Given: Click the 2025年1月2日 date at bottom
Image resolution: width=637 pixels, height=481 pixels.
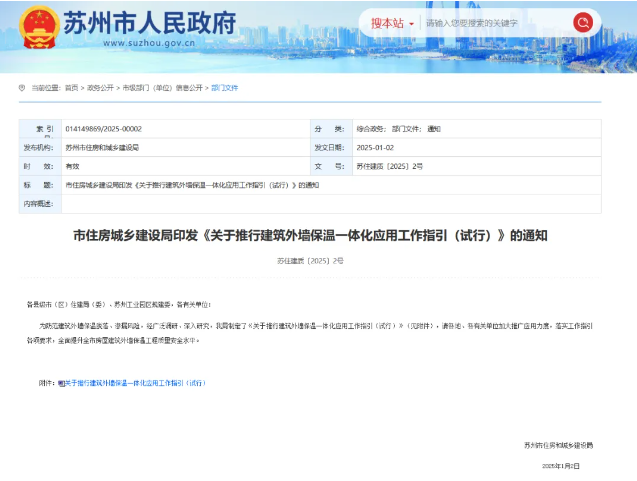Looking at the screenshot, I should [561, 466].
